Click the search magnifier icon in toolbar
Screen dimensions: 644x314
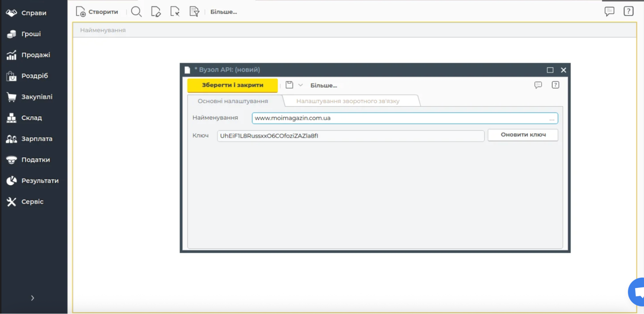tap(136, 12)
